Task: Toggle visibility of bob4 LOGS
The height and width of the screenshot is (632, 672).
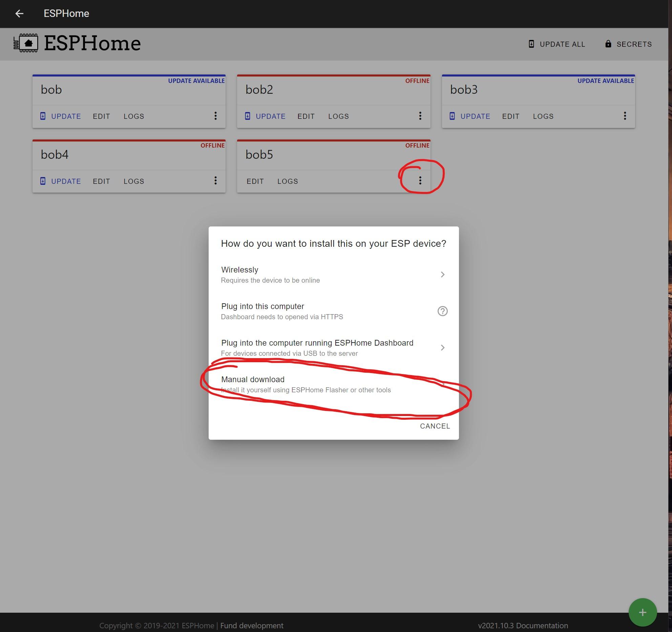Action: coord(134,180)
